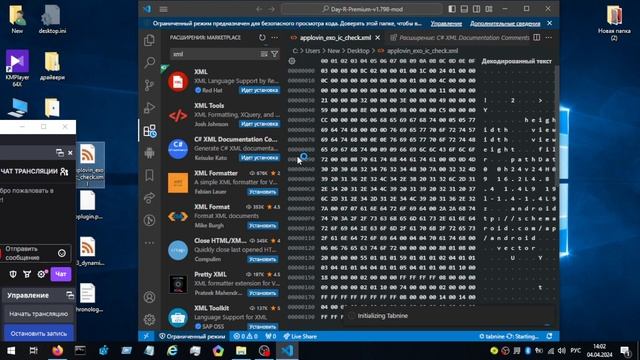
Task: Open the Accounts menu in the activity bar
Action: pos(149,297)
